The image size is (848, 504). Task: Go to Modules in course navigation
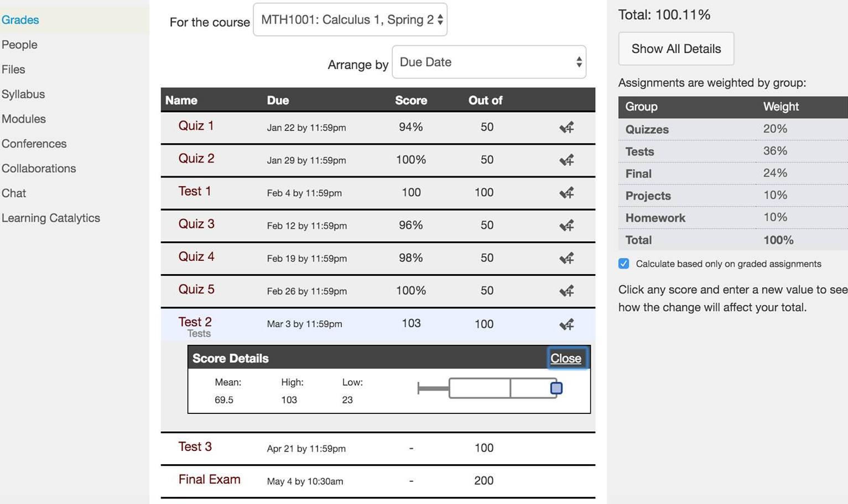click(24, 119)
